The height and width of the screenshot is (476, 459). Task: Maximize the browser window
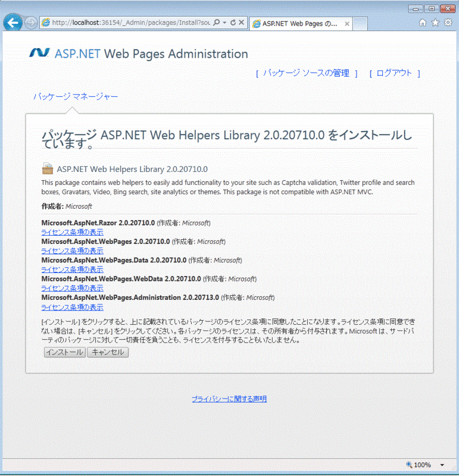(x=432, y=9)
